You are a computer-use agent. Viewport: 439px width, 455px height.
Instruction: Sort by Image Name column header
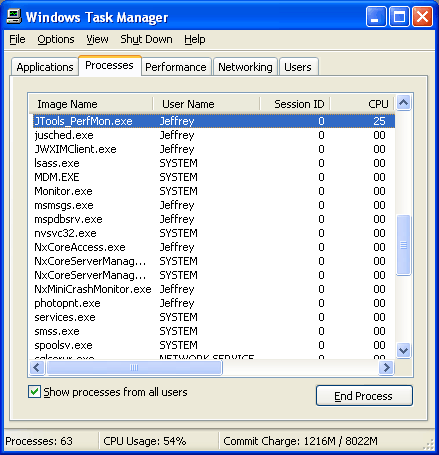91,104
